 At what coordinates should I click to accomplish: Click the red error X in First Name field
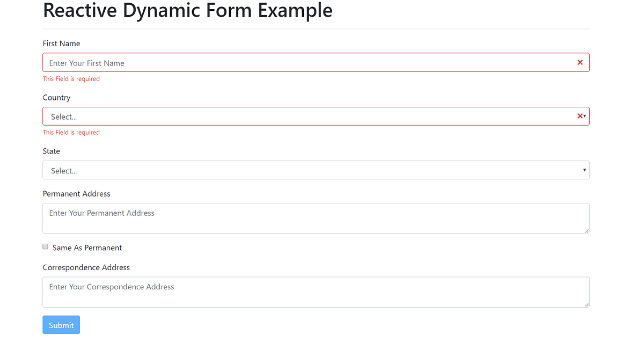point(580,62)
